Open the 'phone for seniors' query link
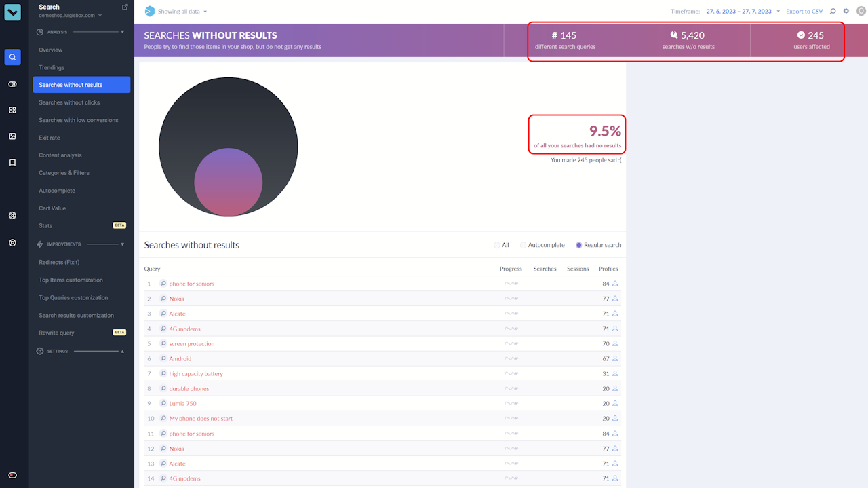868x488 pixels. coord(191,284)
